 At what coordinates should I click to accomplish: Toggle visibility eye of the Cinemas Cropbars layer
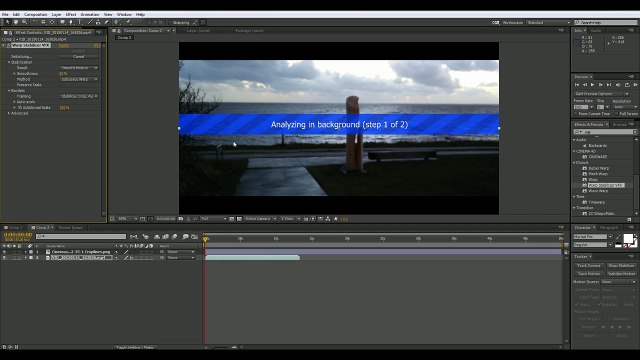click(4, 252)
